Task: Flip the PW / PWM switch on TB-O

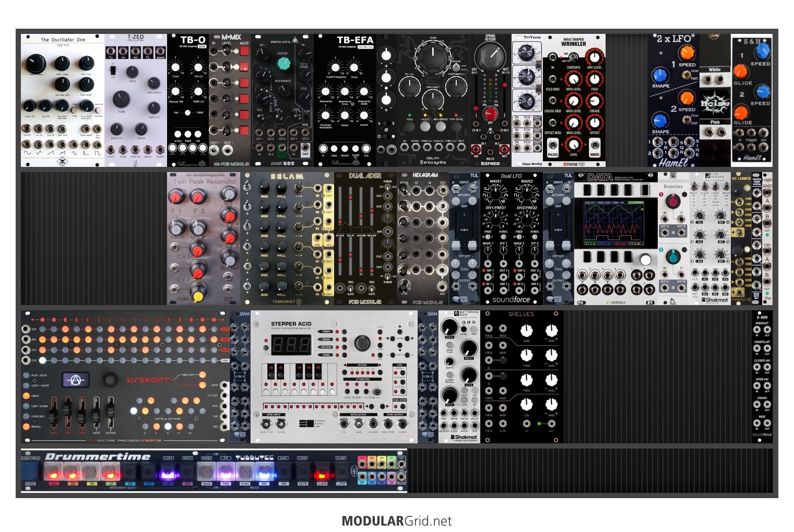Action: point(187,113)
